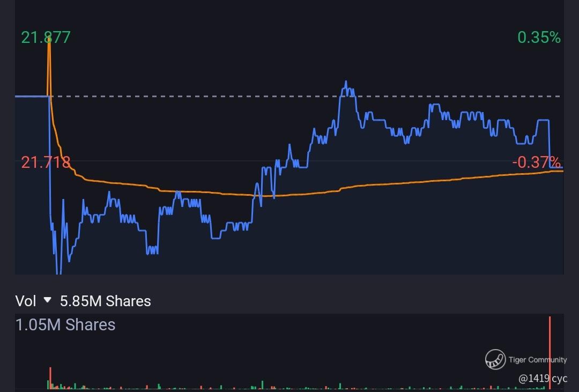Click the blue price line's final drop at close

pos(550,144)
